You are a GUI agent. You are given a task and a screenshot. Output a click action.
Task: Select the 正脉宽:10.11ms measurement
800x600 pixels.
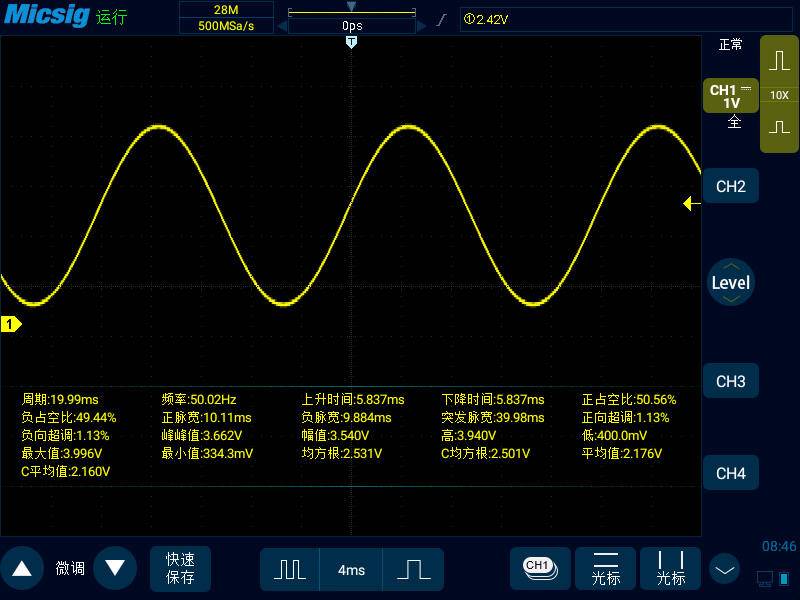tap(207, 417)
